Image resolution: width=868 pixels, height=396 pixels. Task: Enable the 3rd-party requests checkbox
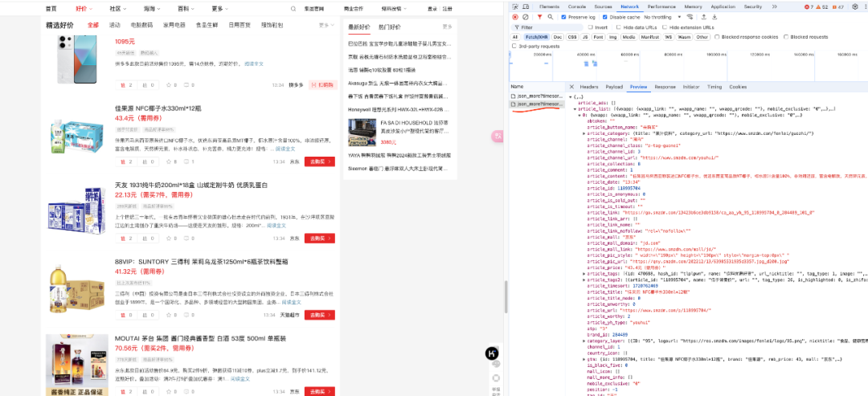click(x=513, y=47)
